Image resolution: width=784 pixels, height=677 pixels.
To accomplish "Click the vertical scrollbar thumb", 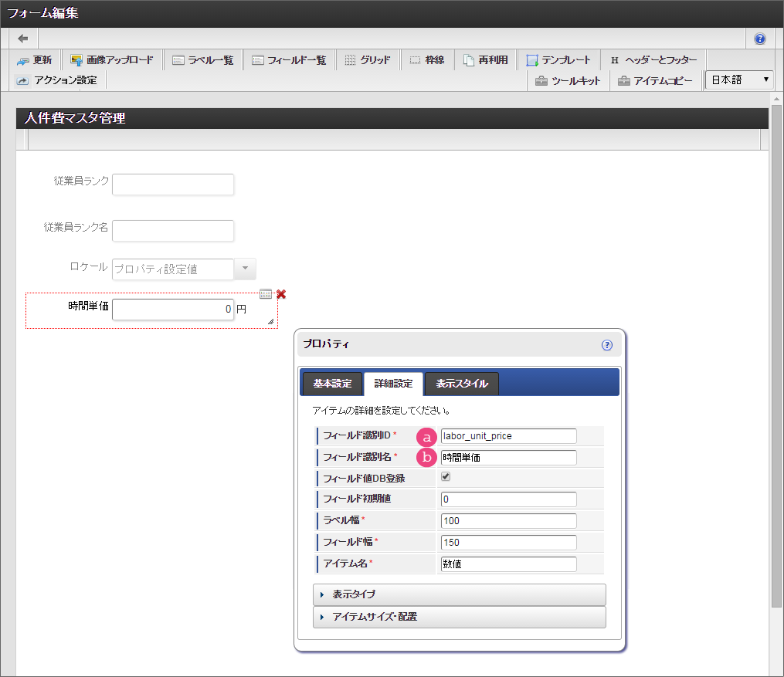I will tap(776, 356).
